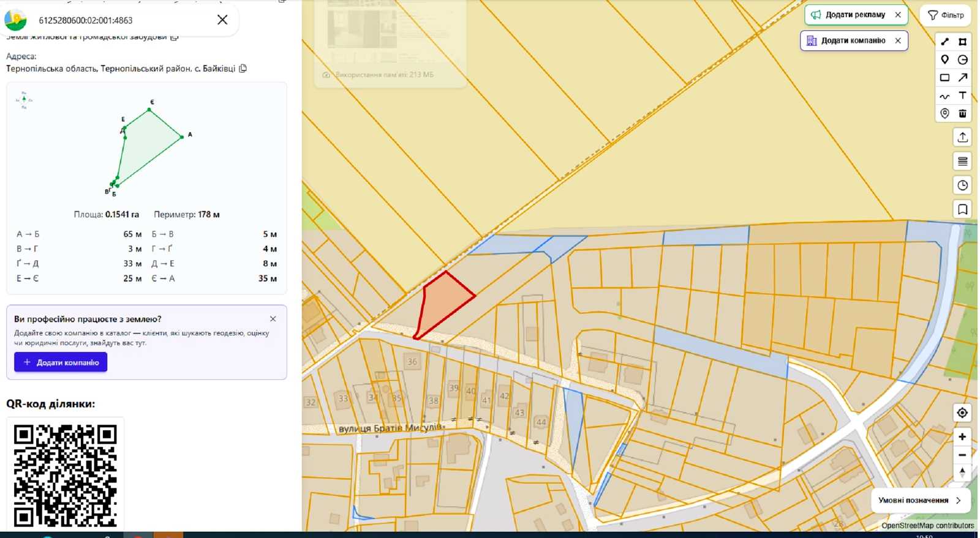Click the OpenStreetMap contributors attribution
980x538 pixels.
tap(927, 526)
